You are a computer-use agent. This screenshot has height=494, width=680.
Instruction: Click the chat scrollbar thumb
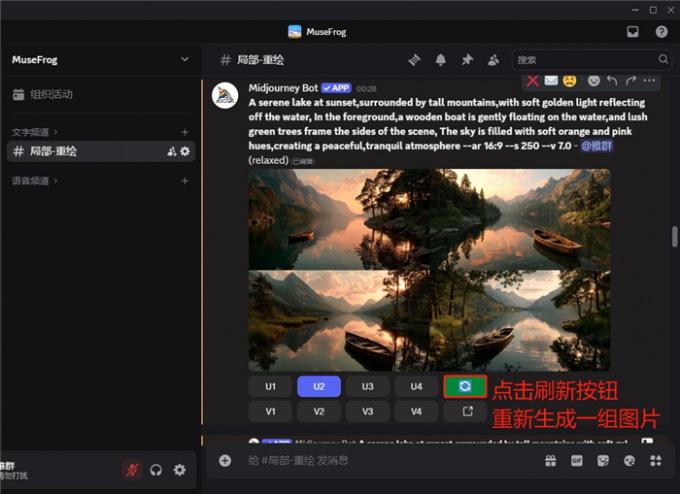pyautogui.click(x=674, y=236)
